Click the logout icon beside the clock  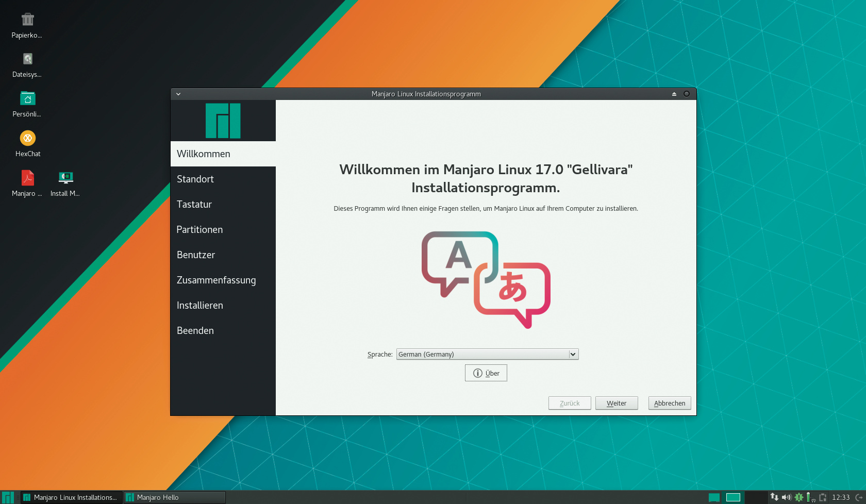pyautogui.click(x=859, y=497)
